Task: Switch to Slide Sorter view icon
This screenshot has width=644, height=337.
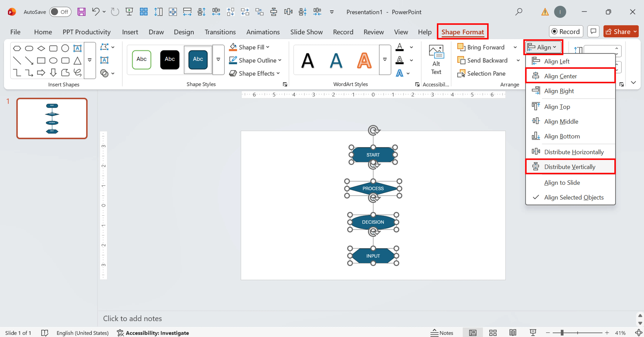Action: [x=493, y=333]
